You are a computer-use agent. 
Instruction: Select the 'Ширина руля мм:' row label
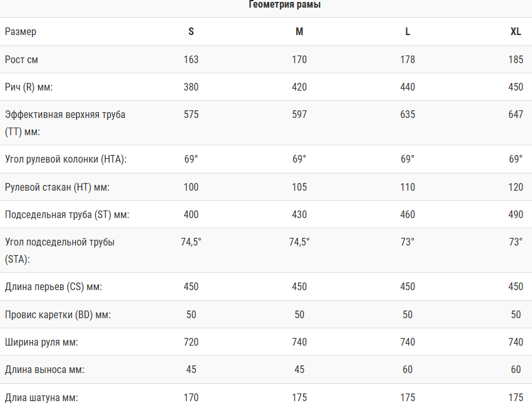pos(41,342)
